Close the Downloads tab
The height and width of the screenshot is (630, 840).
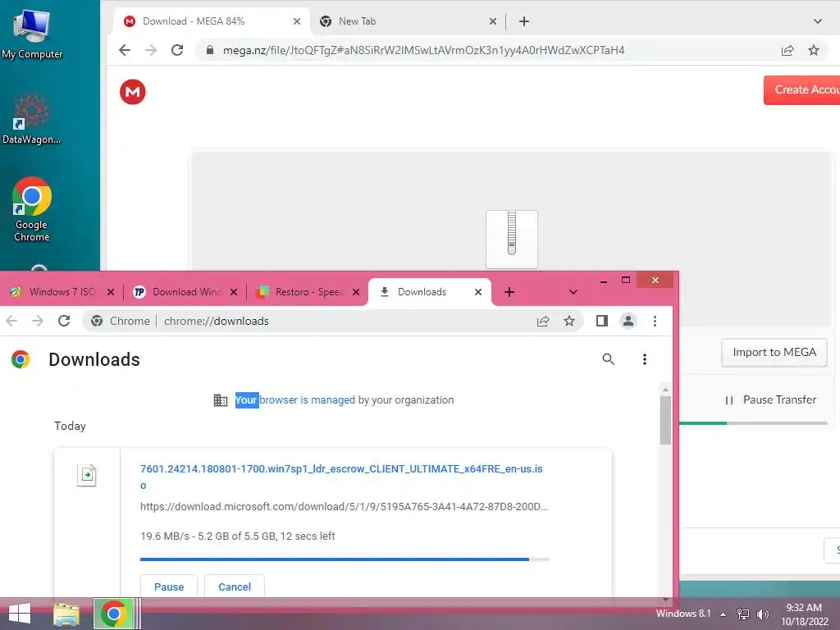478,292
